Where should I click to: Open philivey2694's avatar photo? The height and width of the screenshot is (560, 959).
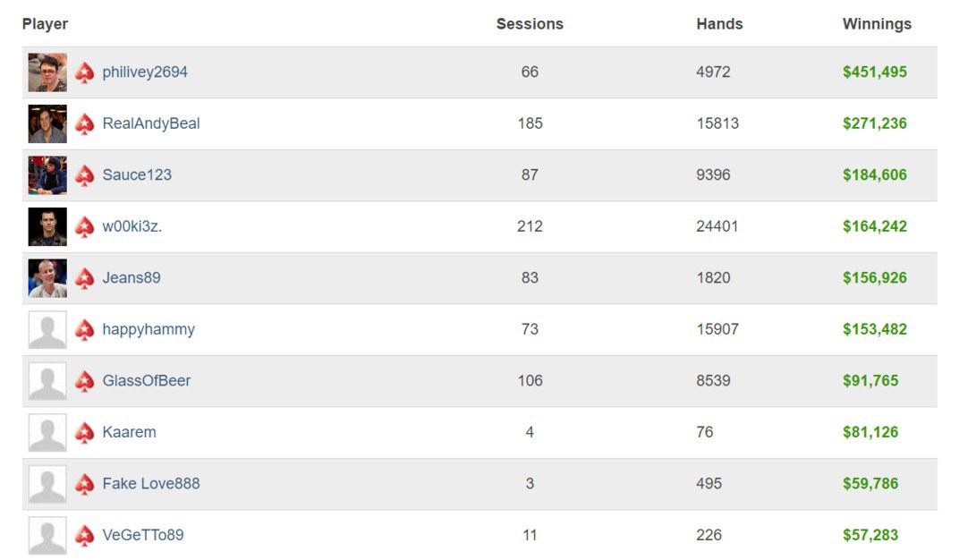[47, 72]
